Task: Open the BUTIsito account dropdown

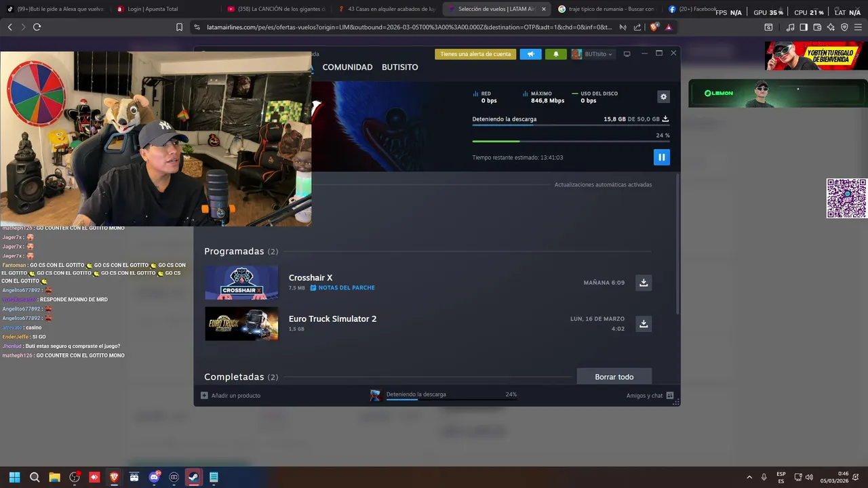Action: (593, 54)
